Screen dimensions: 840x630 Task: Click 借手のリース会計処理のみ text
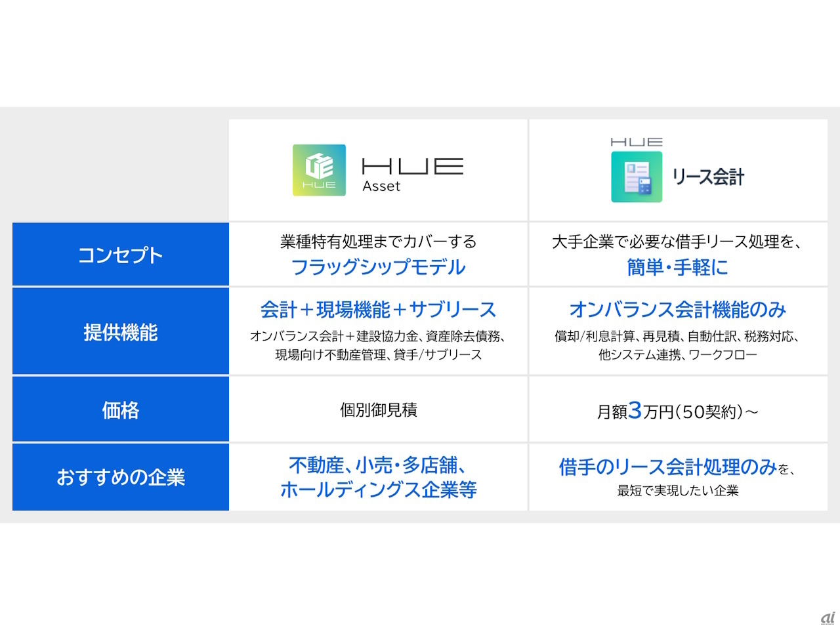coord(668,467)
